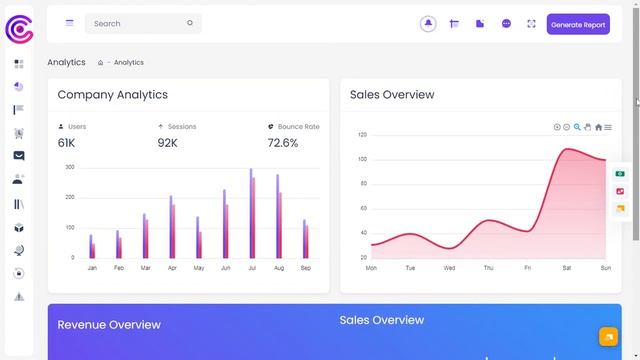The height and width of the screenshot is (360, 640).
Task: Click the Sat label on sales chart
Action: [x=567, y=268]
